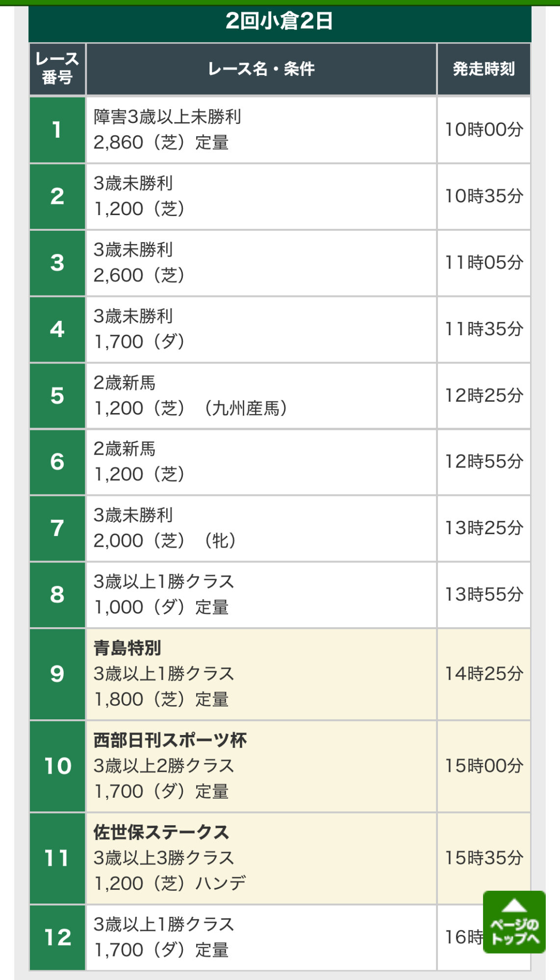
Task: Select race number 12 green cell
Action: point(57,937)
